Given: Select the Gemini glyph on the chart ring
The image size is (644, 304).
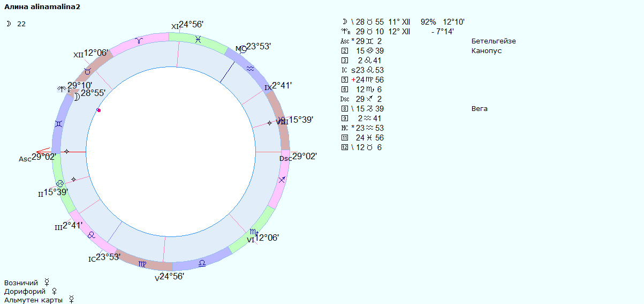Looking at the screenshot, I should pyautogui.click(x=58, y=124).
